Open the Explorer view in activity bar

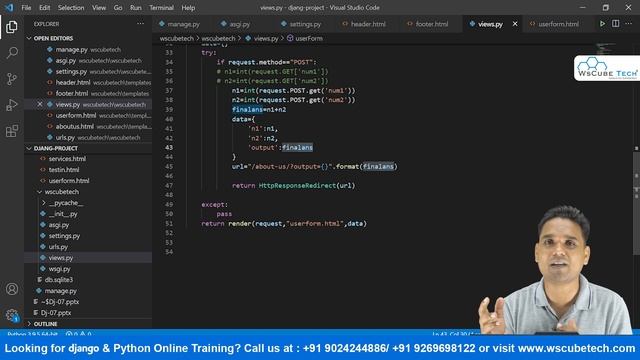12,27
